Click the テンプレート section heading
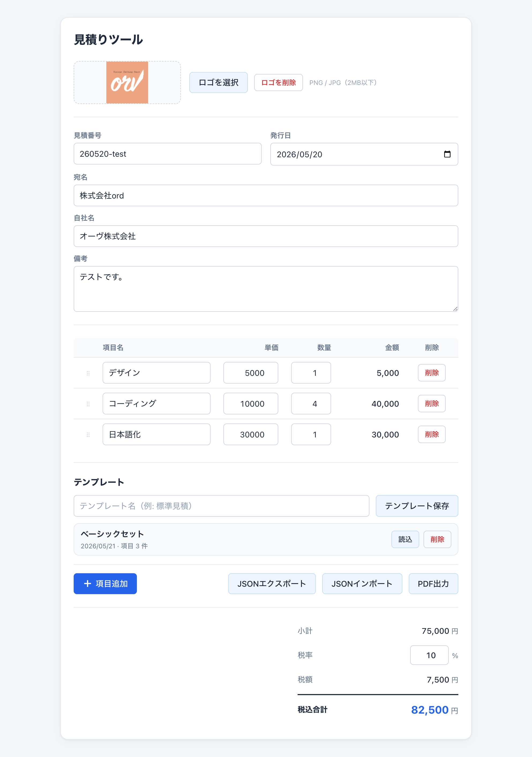Screen dimensions: 532x757 pos(99,482)
